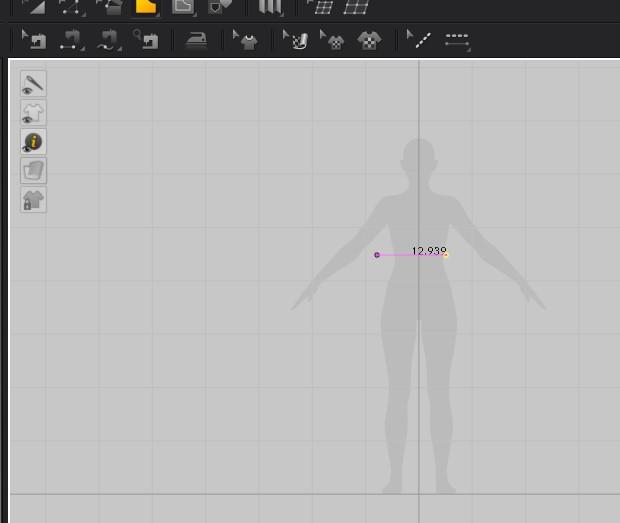Select the Edit Texture fabric roll tool
This screenshot has height=523, width=620.
pos(295,40)
